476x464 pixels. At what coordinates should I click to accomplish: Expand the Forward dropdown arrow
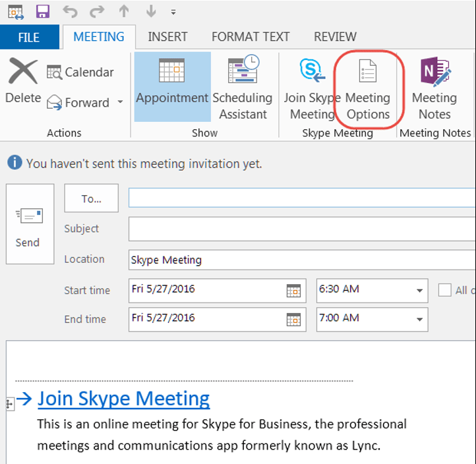[120, 101]
